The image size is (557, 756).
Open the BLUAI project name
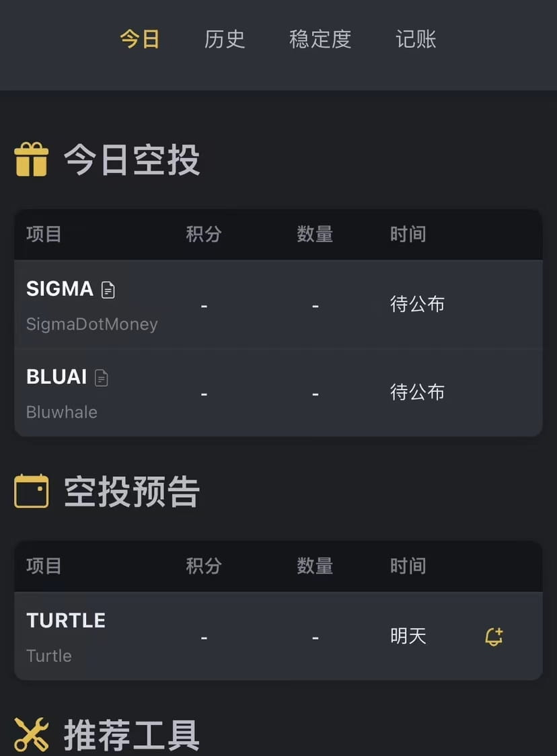coord(57,377)
